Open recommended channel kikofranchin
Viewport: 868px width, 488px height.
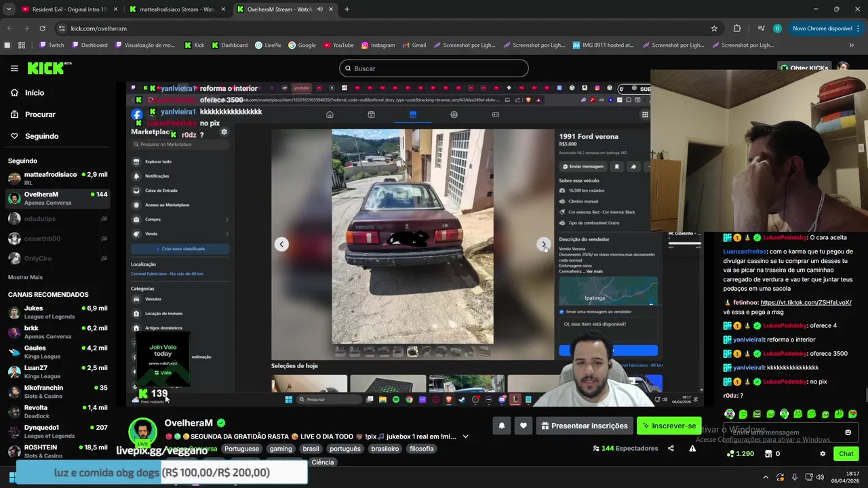pos(58,392)
